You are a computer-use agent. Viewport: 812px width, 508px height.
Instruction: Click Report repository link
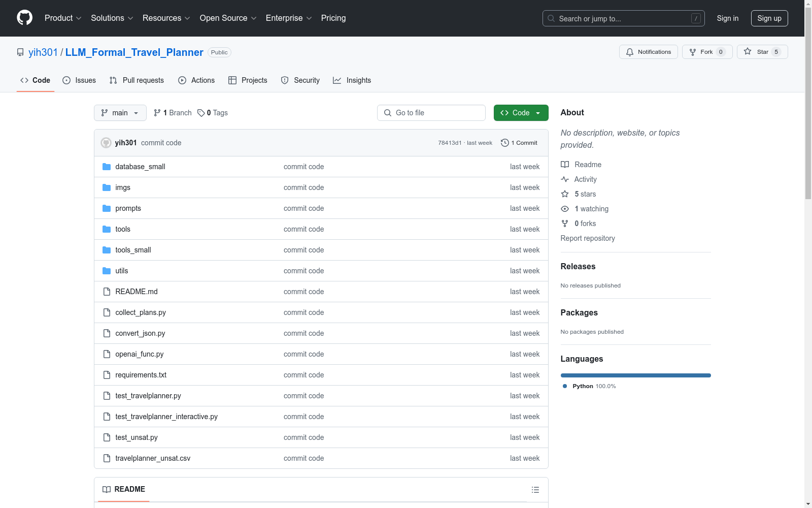coord(588,238)
